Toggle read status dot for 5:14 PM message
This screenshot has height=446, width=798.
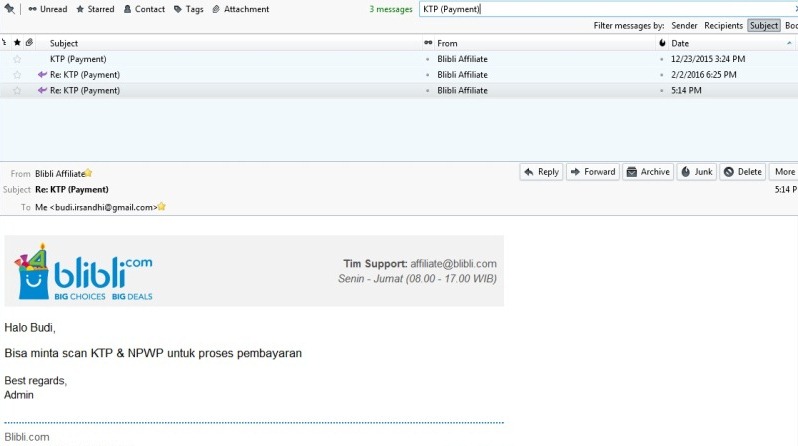[x=428, y=91]
